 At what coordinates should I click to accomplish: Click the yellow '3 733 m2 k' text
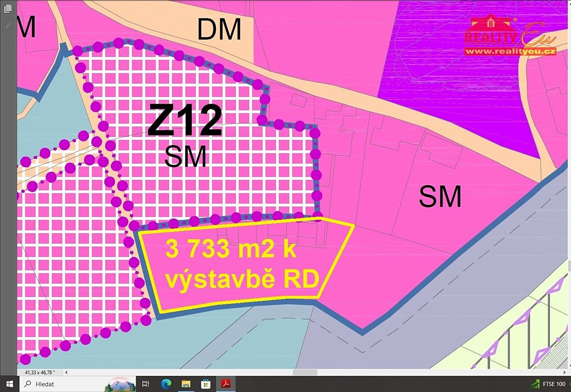coord(231,249)
